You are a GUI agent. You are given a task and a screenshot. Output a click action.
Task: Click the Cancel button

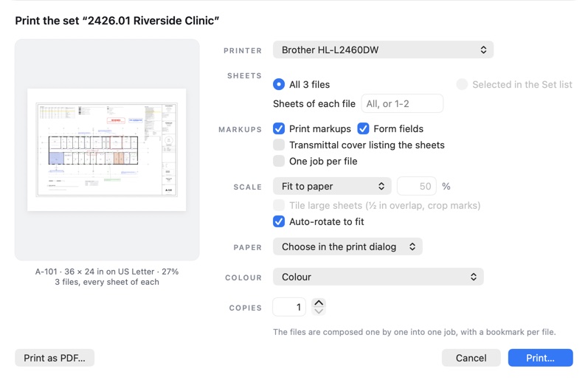tap(471, 358)
